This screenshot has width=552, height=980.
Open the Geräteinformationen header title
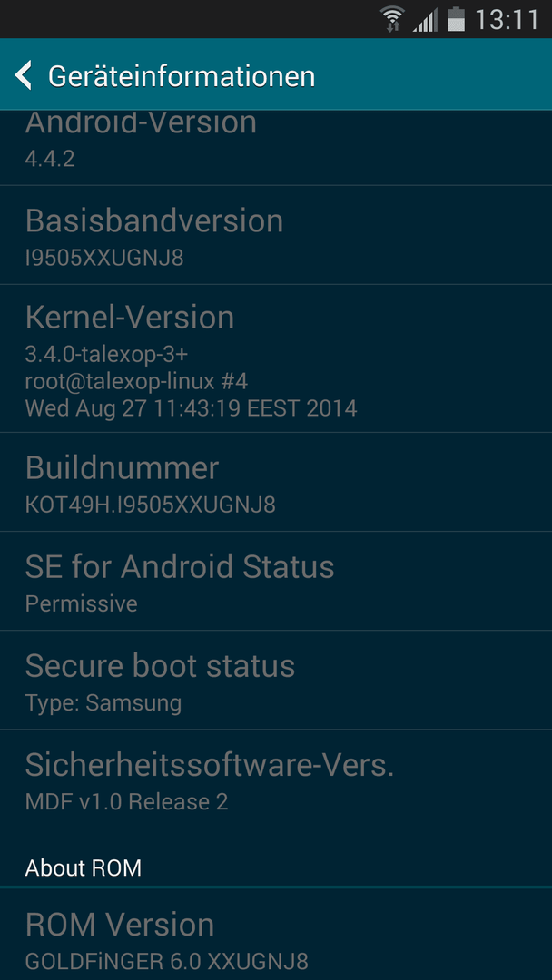tap(182, 76)
